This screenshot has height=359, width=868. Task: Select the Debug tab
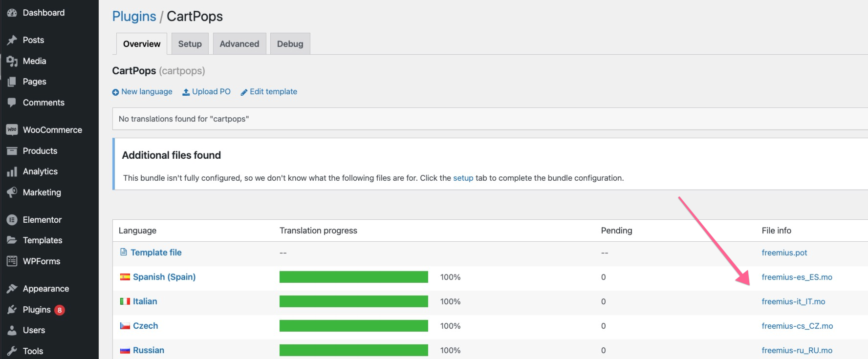pyautogui.click(x=290, y=44)
